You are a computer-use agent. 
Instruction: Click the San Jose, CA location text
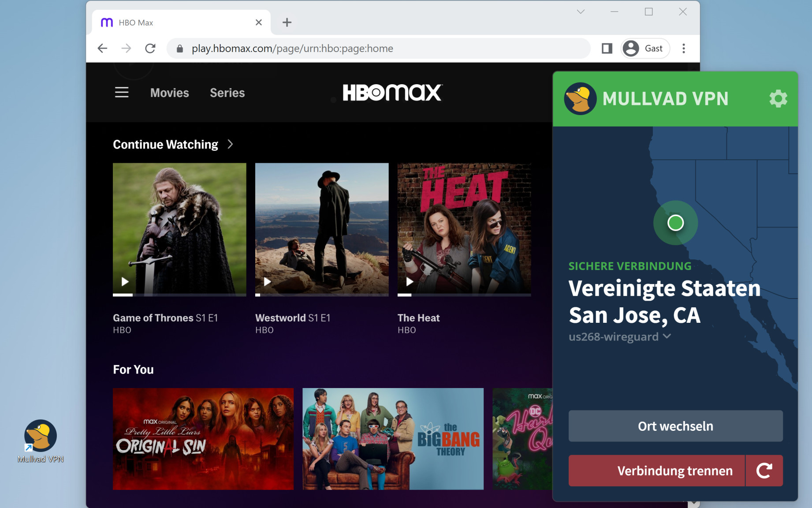tap(634, 315)
